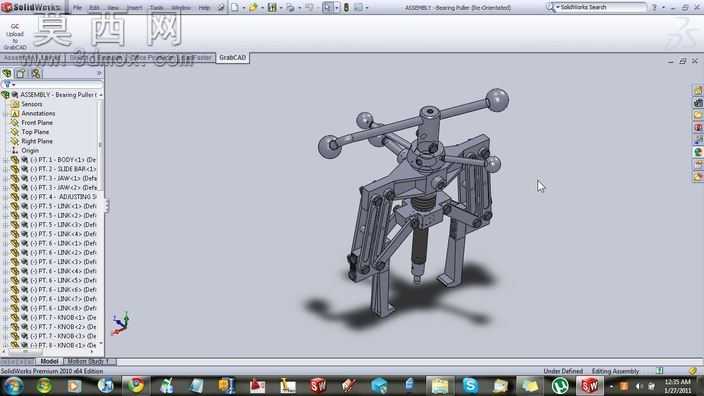Click the New document icon
704x396 pixels.
coord(235,8)
